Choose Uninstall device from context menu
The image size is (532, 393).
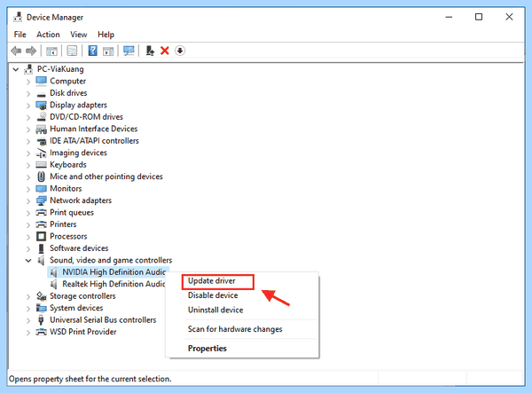click(215, 310)
